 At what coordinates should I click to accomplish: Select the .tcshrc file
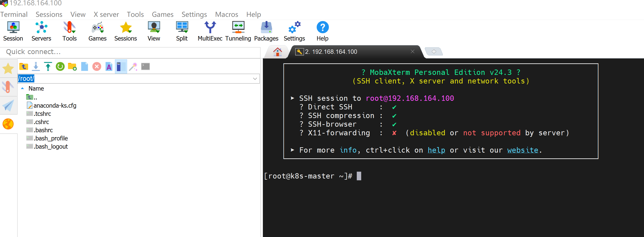pos(39,114)
